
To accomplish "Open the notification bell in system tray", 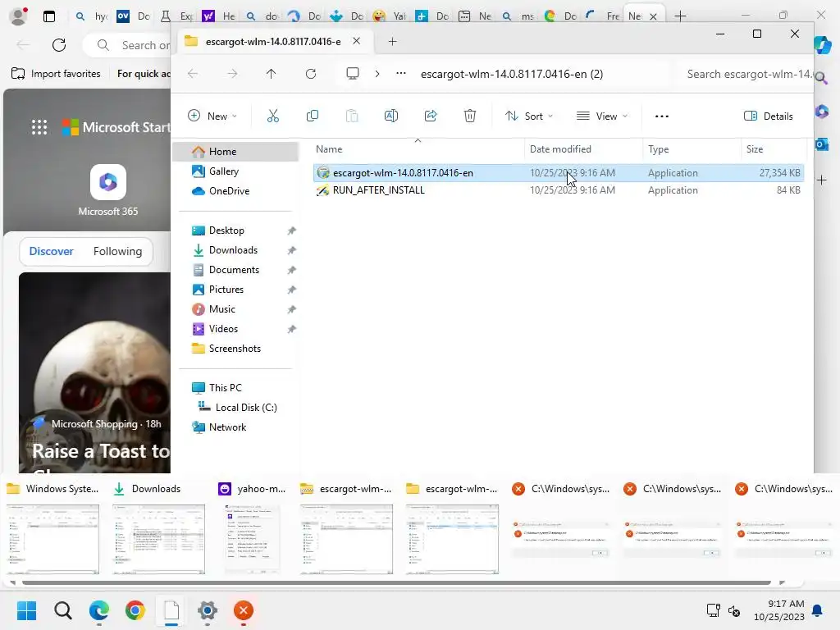I will click(x=818, y=610).
